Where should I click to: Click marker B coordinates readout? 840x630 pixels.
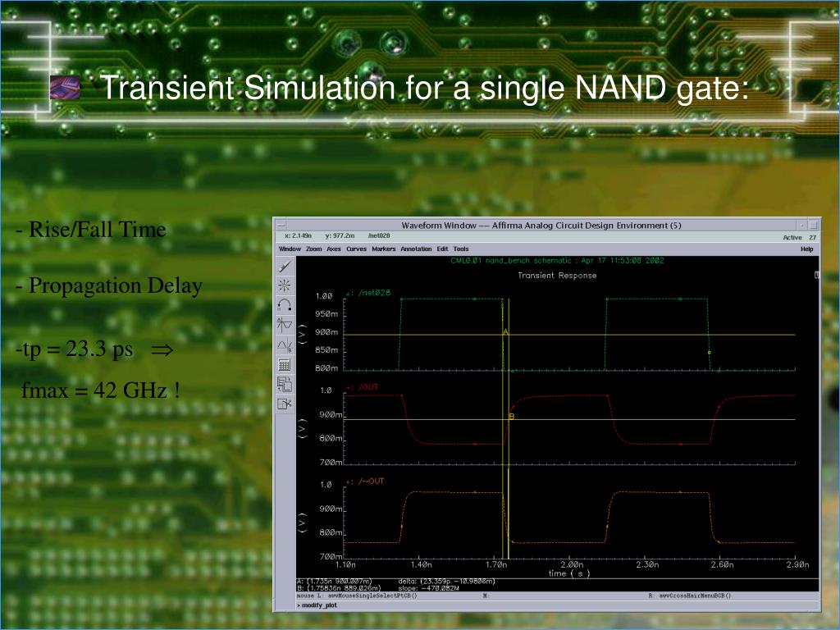(x=339, y=588)
